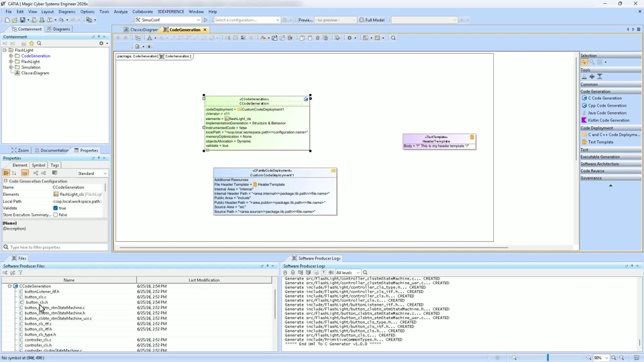Click the categorized view icon in Properties toolbar
Viewport: 644px width, 362px height.
(x=6, y=173)
